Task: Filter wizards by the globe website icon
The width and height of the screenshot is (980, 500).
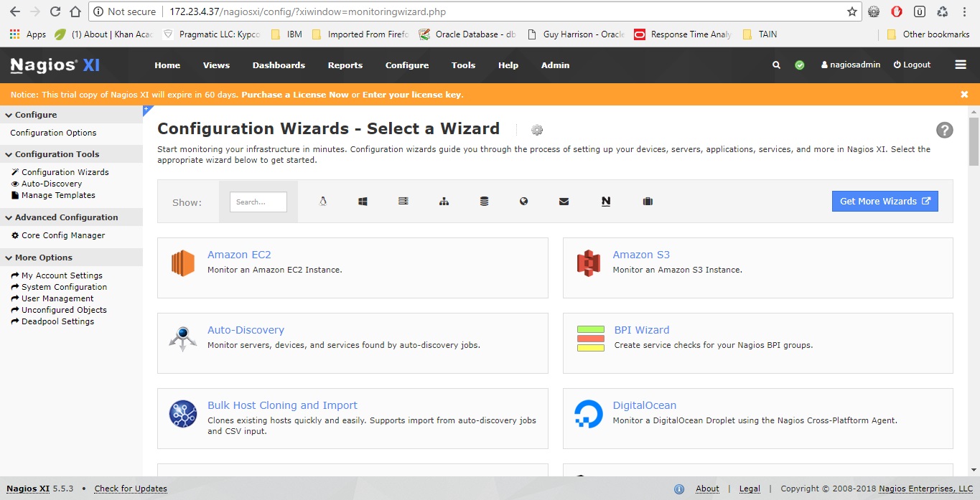Action: click(x=524, y=202)
